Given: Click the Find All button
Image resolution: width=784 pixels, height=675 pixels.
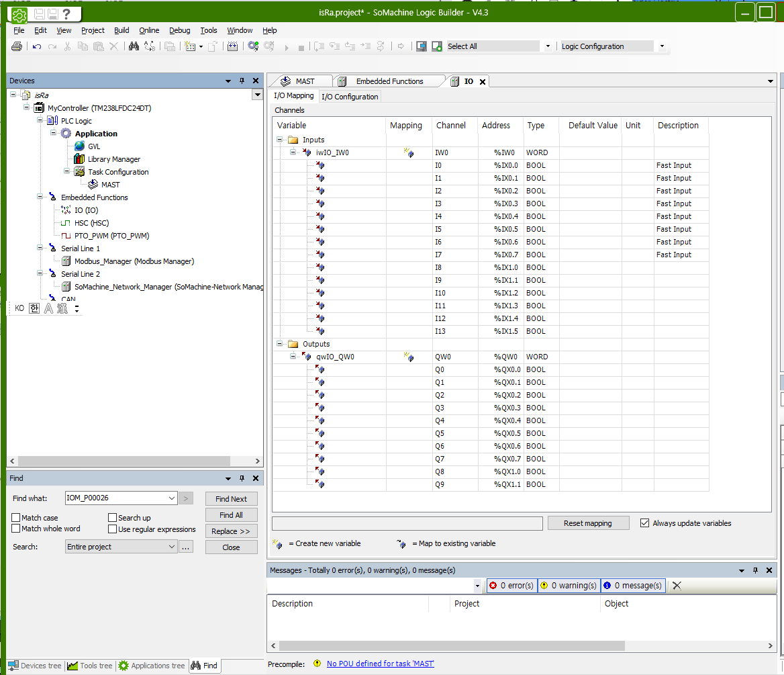Looking at the screenshot, I should [232, 515].
